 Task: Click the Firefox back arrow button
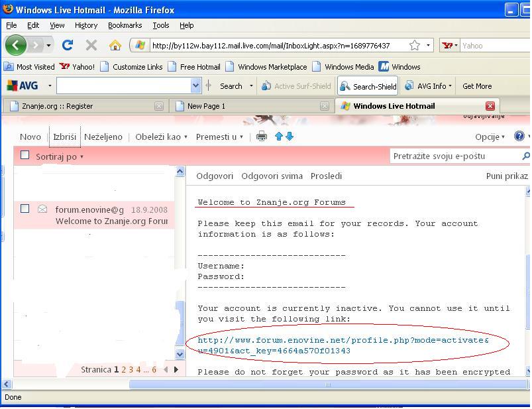[x=16, y=45]
